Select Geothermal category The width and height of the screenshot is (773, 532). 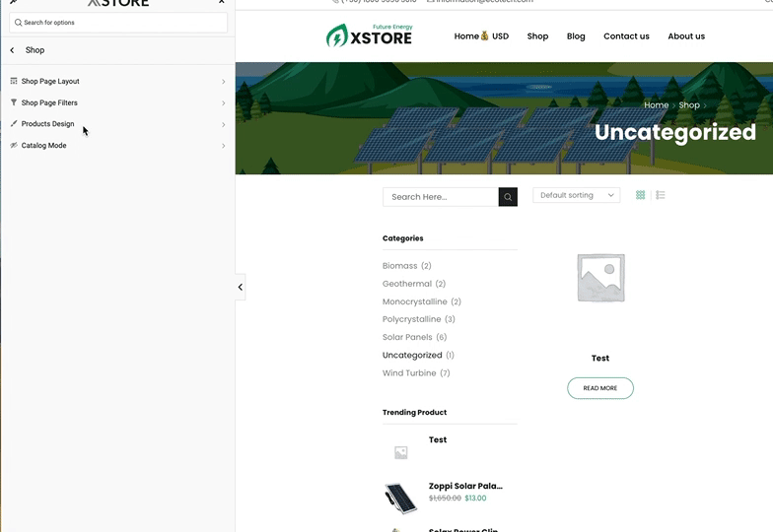coord(406,284)
